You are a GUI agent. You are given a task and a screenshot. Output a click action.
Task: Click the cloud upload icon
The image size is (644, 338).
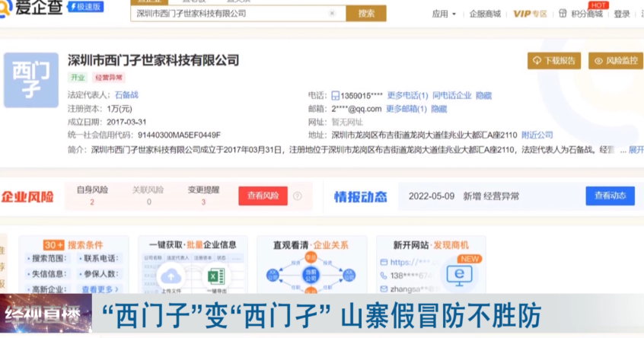tap(171, 276)
